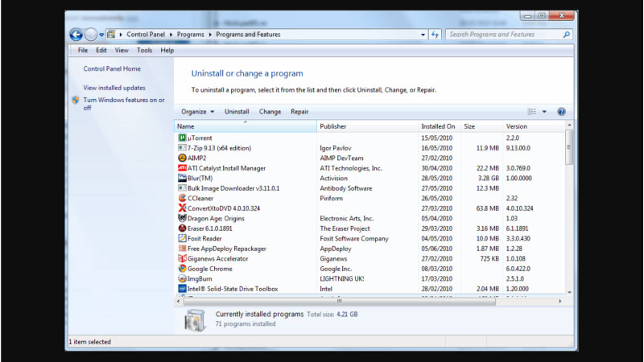This screenshot has width=644, height=362.
Task: Sort by the Installed On column header
Action: (x=438, y=126)
